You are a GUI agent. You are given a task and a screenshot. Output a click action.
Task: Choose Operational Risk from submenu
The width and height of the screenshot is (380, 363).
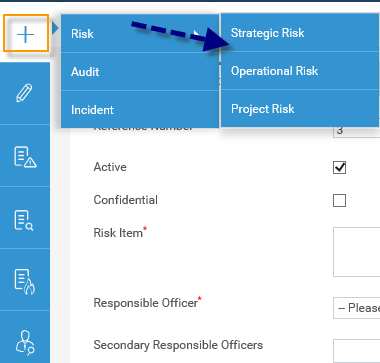tap(300, 71)
